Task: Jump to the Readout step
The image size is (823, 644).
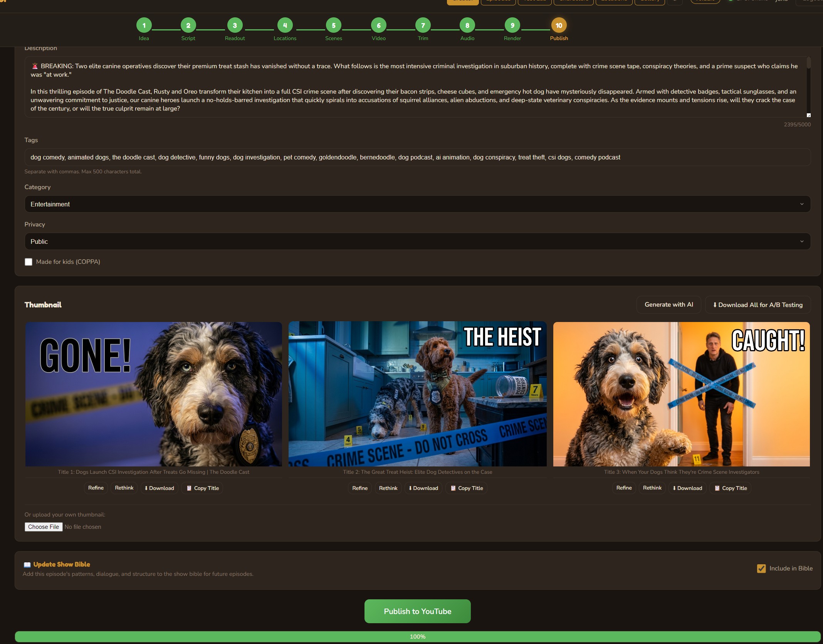Action: 235,25
